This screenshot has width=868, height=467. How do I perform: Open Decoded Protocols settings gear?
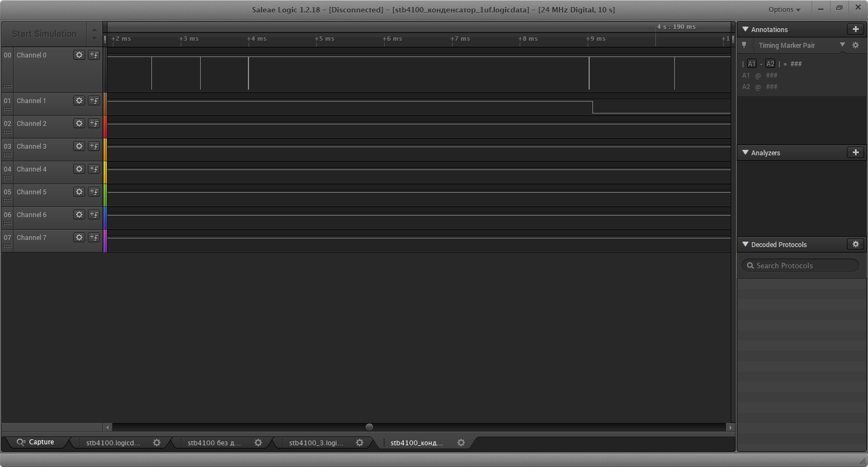coord(856,244)
